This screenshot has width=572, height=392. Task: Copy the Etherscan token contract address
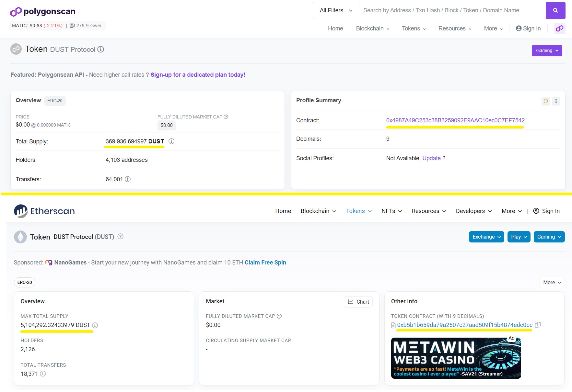tap(538, 325)
